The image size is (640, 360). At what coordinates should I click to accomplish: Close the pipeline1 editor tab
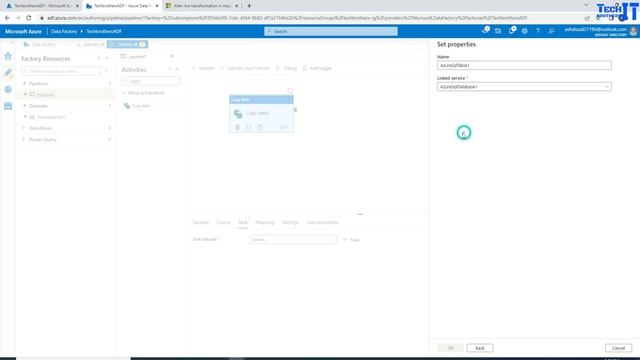(171, 56)
